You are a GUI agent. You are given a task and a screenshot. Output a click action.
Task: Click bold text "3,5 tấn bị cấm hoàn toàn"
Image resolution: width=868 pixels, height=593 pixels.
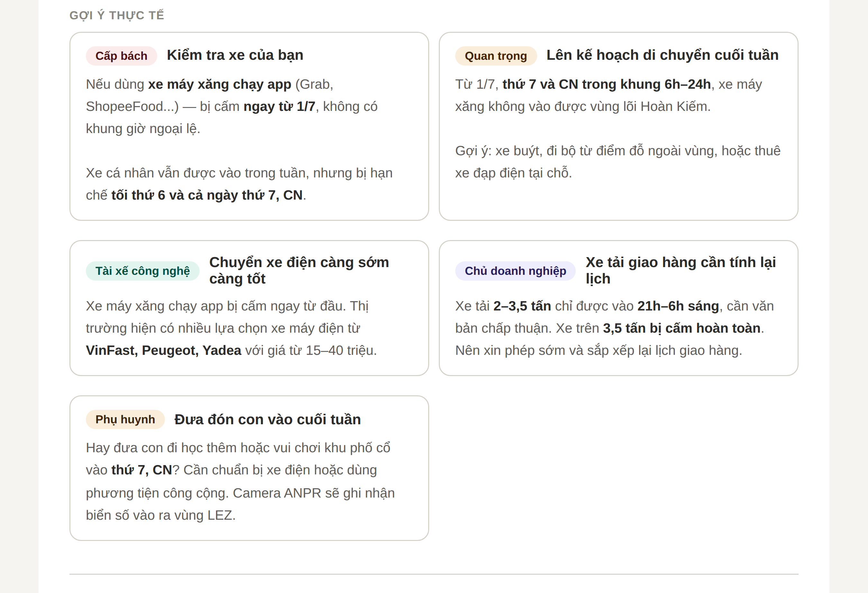pyautogui.click(x=682, y=328)
